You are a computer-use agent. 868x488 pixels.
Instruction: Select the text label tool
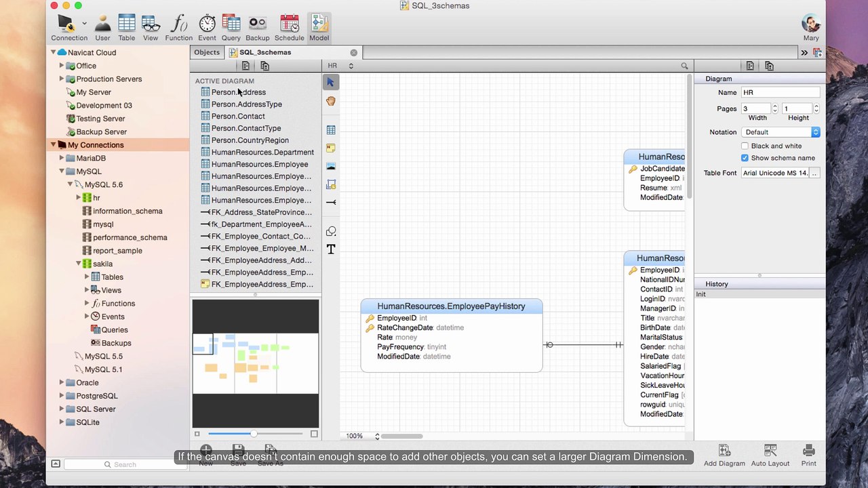[331, 249]
